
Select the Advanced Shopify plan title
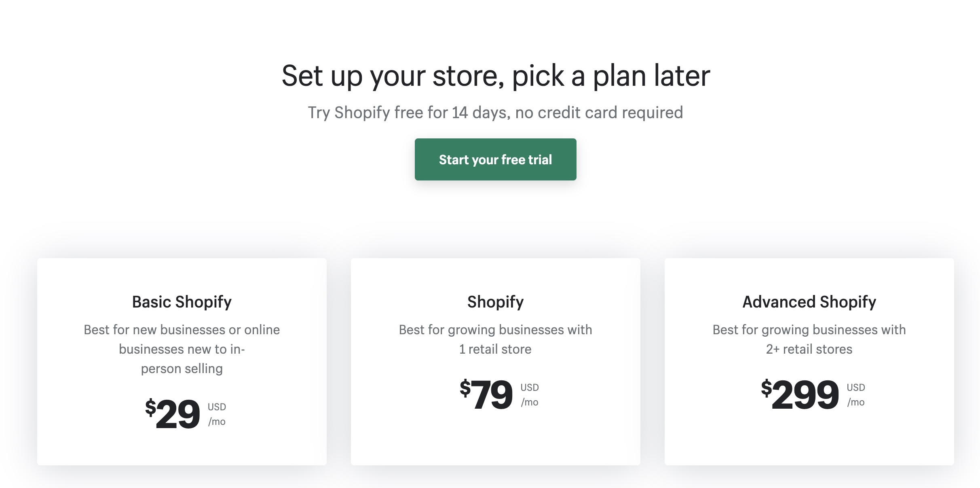(x=809, y=302)
